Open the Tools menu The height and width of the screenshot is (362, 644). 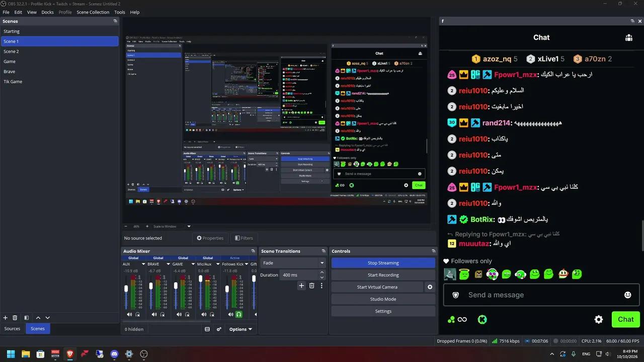pos(120,12)
